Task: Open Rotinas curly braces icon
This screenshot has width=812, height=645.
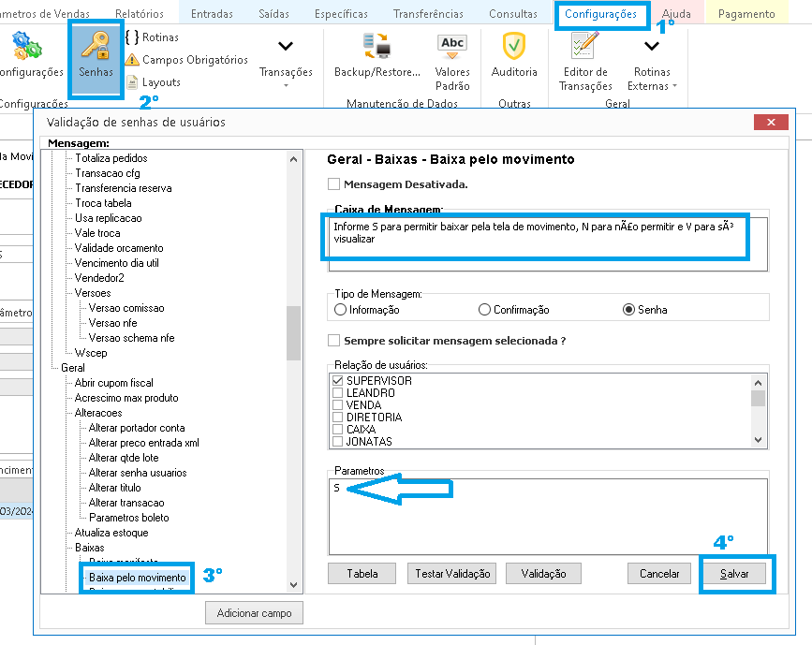Action: pos(132,37)
